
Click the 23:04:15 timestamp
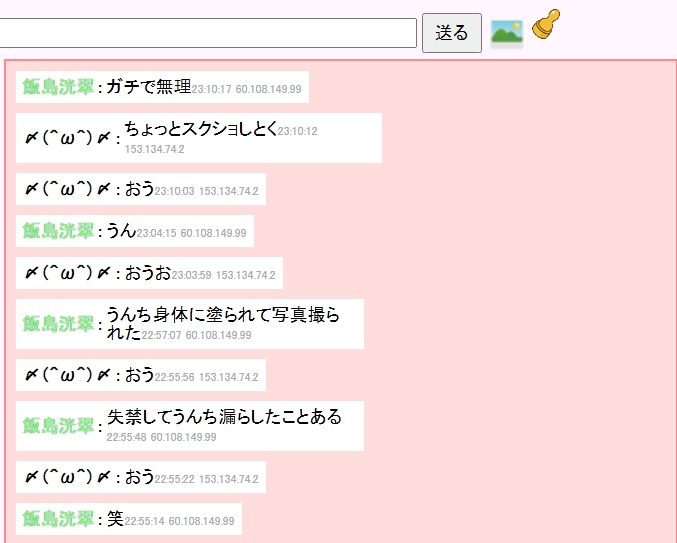pos(156,234)
